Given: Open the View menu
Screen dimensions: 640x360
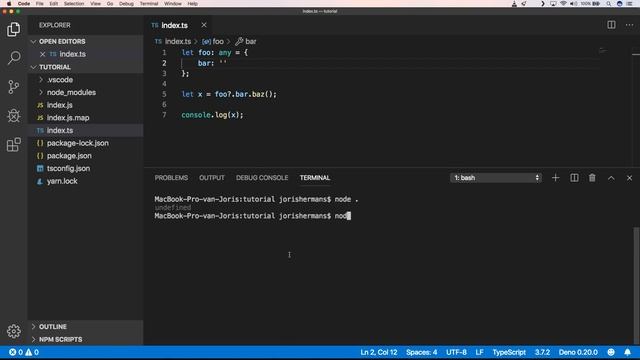Looking at the screenshot, I should (96, 3).
